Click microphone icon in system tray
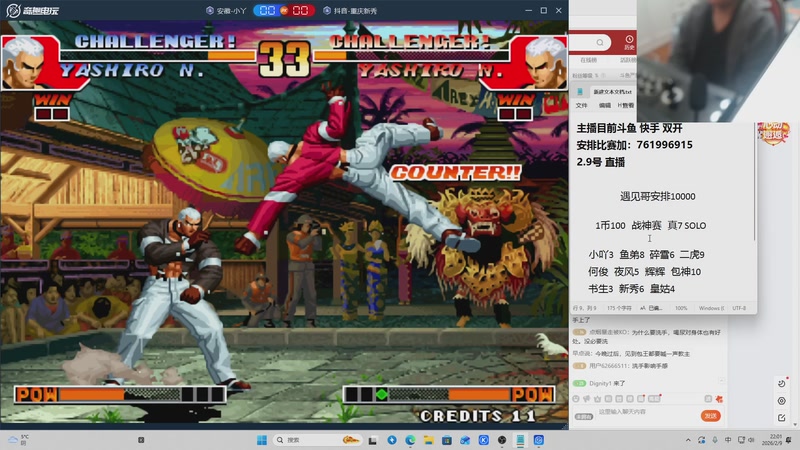Viewport: 800px width, 450px height. 715,440
